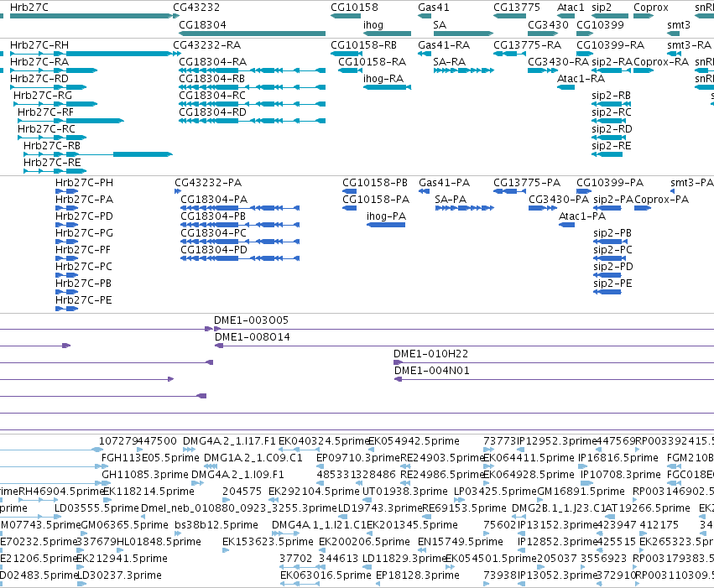Screen dimensions: 714x588
Task: Select protein Hrb27C-PH label
Action: (x=84, y=183)
